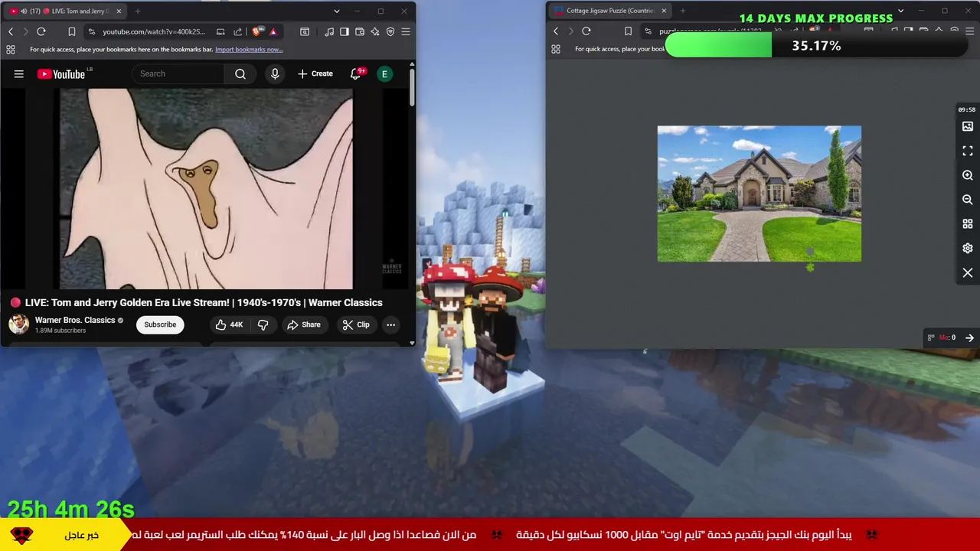Bookmark the YouTube page

[71, 31]
